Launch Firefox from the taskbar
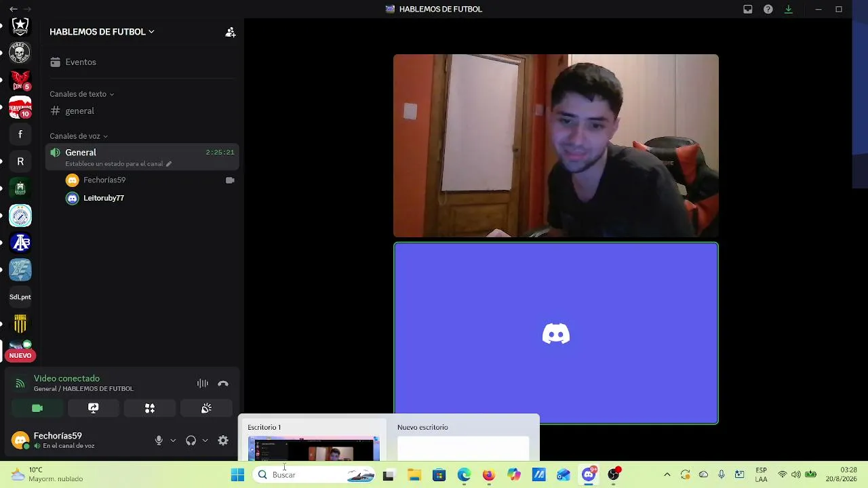 tap(489, 475)
